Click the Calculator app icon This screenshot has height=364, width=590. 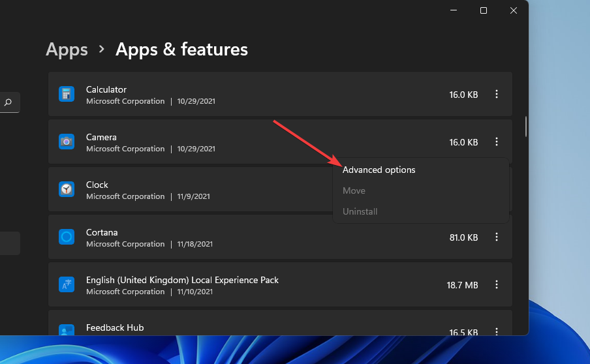coord(66,95)
